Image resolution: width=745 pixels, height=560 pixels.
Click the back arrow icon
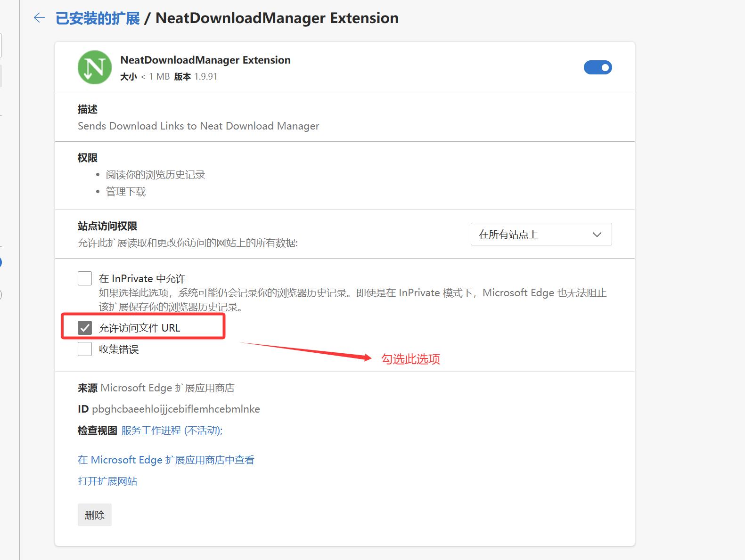point(40,18)
